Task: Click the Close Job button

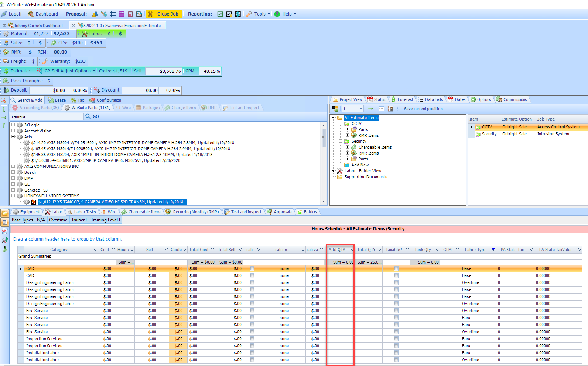Action: pos(164,14)
